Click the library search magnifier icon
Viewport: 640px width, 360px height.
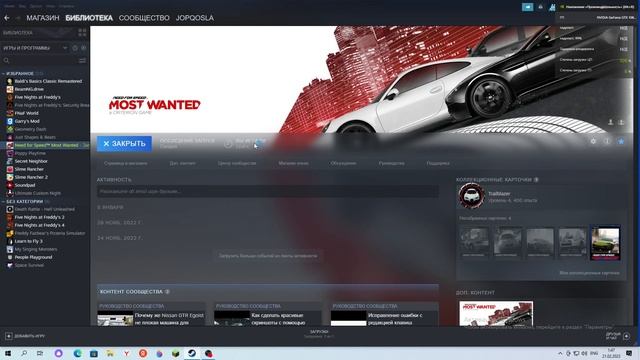tap(6, 60)
